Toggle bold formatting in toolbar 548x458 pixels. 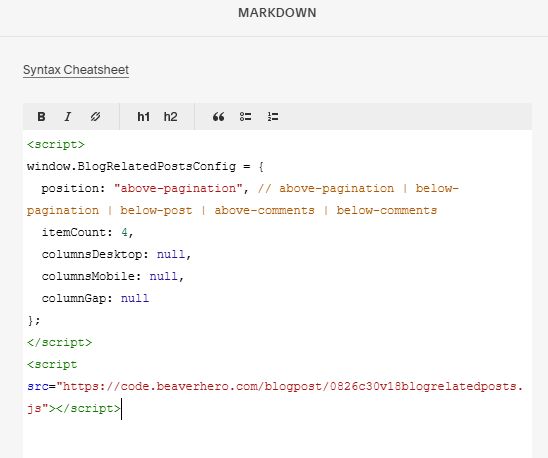click(x=41, y=116)
